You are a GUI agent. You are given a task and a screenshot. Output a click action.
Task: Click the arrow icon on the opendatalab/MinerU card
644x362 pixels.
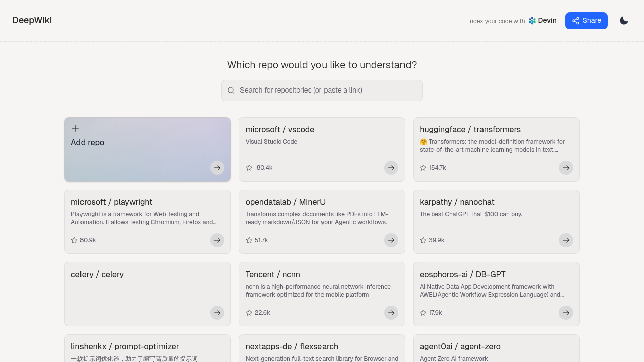coord(391,240)
